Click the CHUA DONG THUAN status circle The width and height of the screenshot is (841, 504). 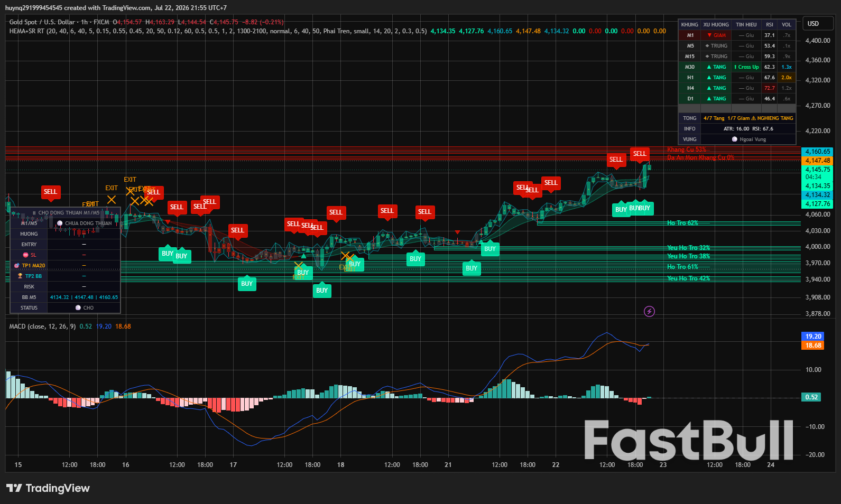click(60, 223)
